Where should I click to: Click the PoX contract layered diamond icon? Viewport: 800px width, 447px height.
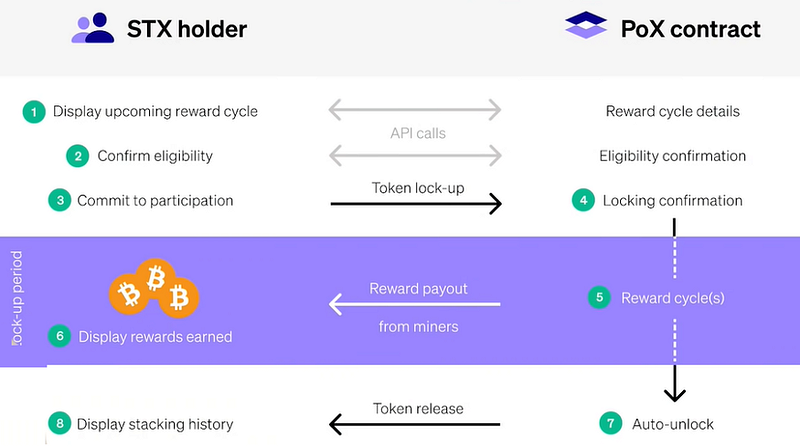(586, 25)
